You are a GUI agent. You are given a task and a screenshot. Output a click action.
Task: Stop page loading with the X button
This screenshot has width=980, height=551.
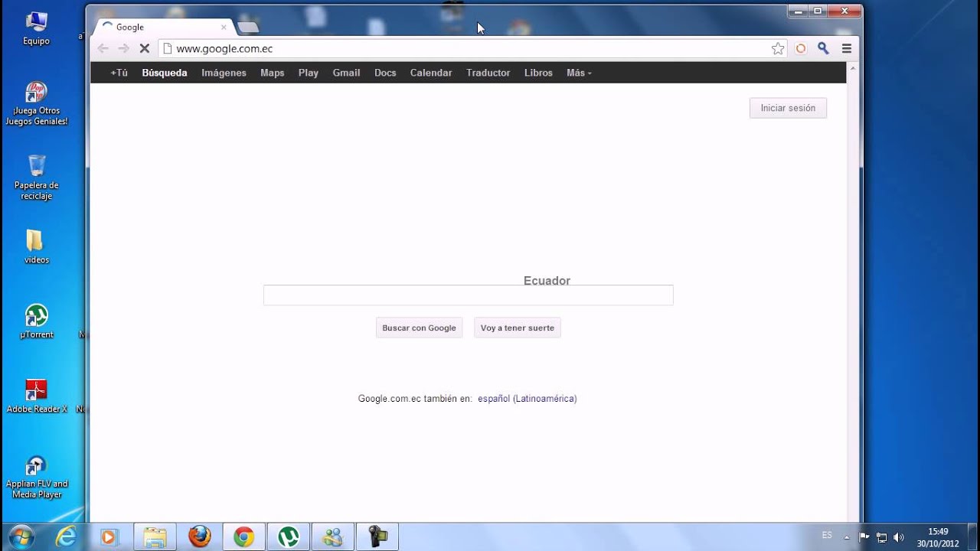click(144, 48)
